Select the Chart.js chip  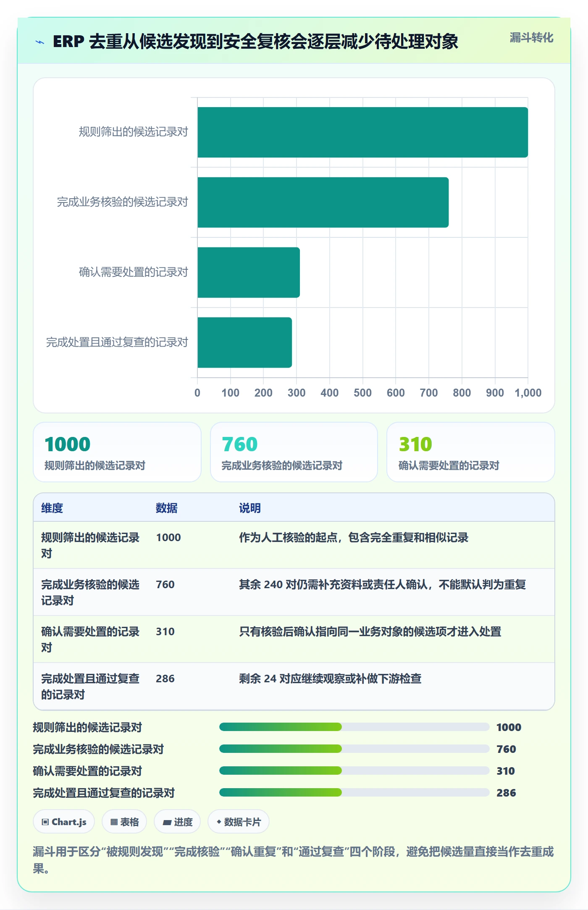(64, 821)
